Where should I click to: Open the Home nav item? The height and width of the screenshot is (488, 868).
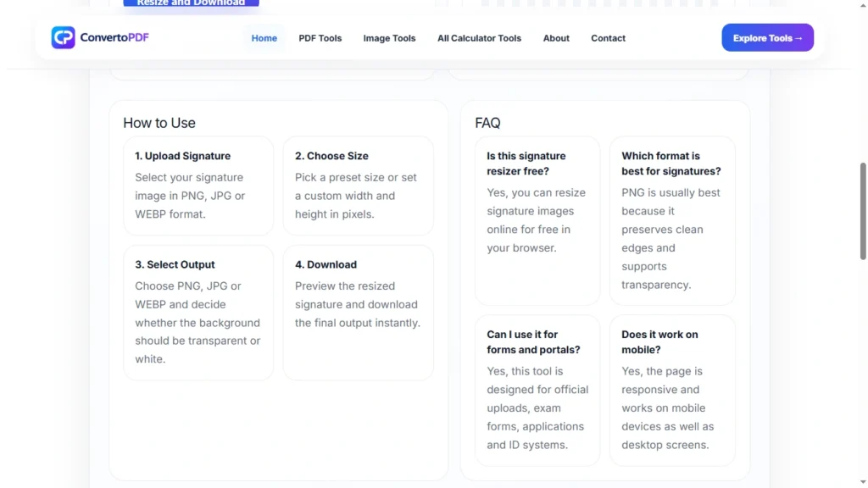264,38
